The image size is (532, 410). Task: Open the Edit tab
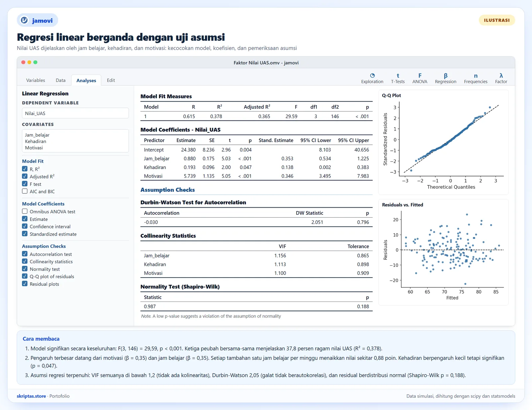tap(111, 80)
